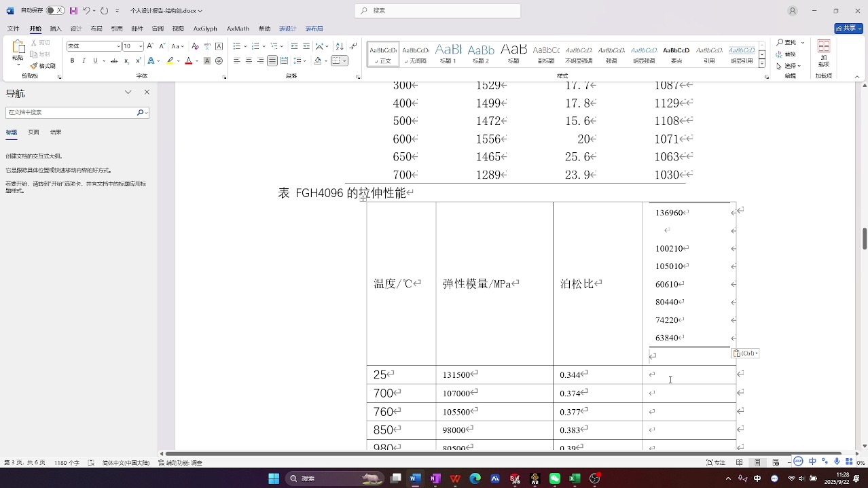Select the text effects icon in Font group
This screenshot has height=488, width=868.
[150, 60]
